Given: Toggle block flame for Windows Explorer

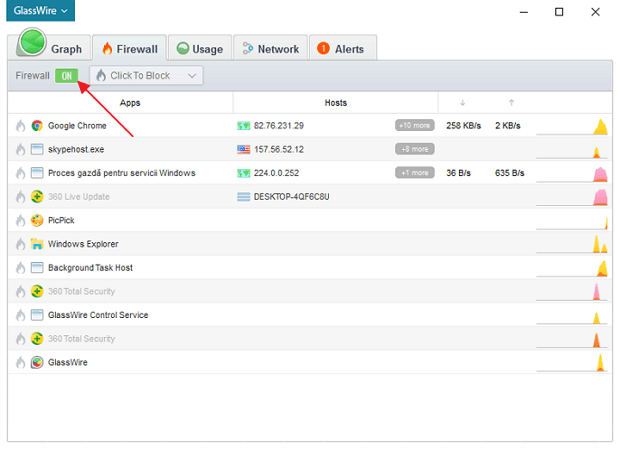Looking at the screenshot, I should point(21,244).
